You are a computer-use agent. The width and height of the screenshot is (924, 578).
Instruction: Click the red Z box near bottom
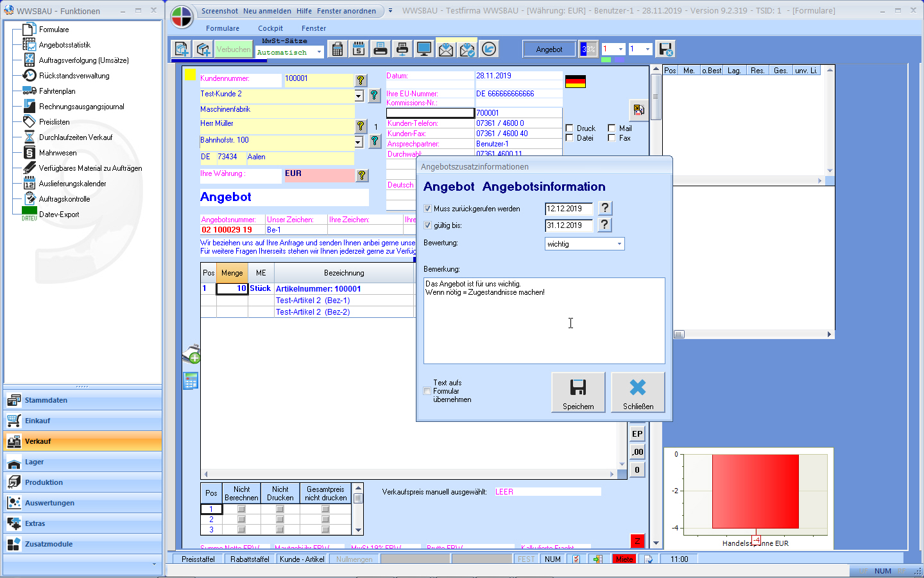tap(637, 541)
